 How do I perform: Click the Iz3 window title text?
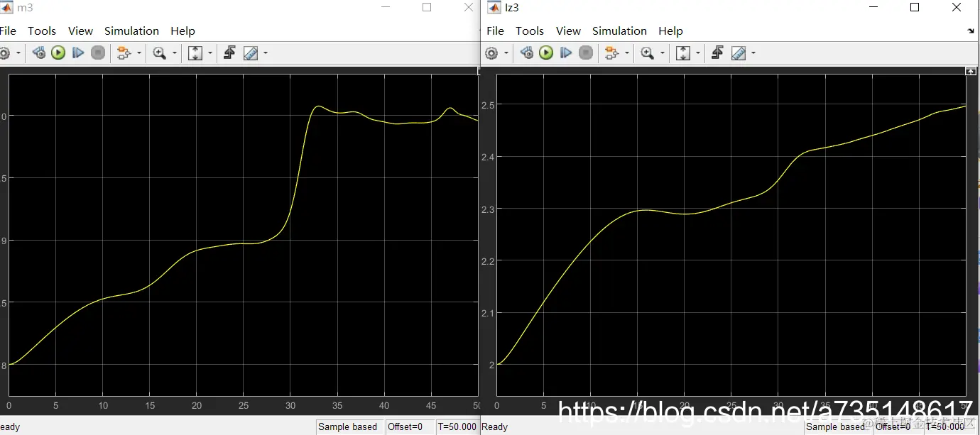coord(512,8)
